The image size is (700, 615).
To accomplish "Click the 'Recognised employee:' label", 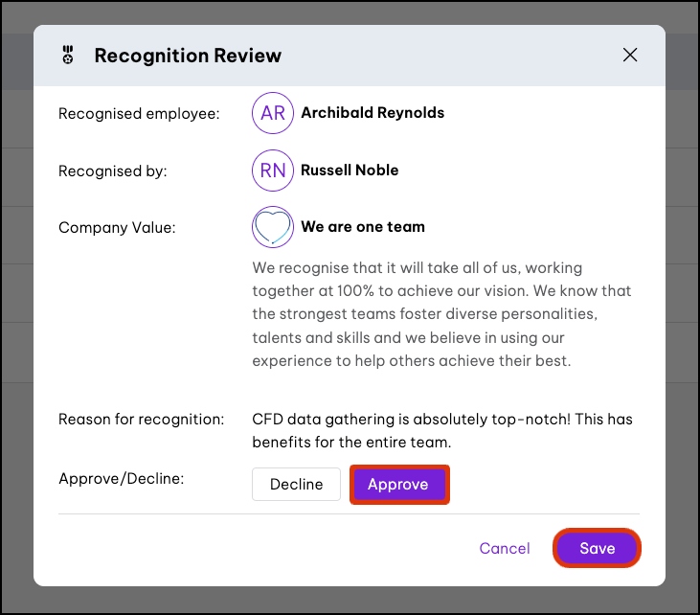I will click(139, 114).
